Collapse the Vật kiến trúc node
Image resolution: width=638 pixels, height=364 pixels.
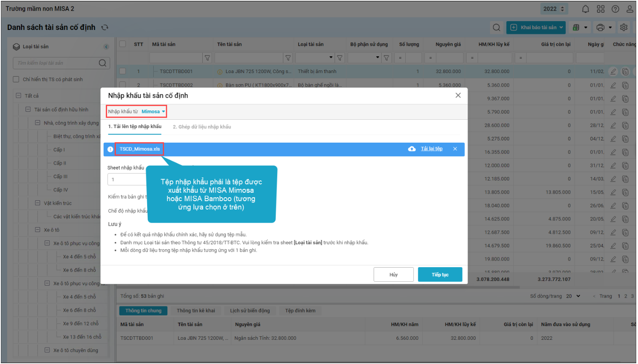pyautogui.click(x=37, y=203)
